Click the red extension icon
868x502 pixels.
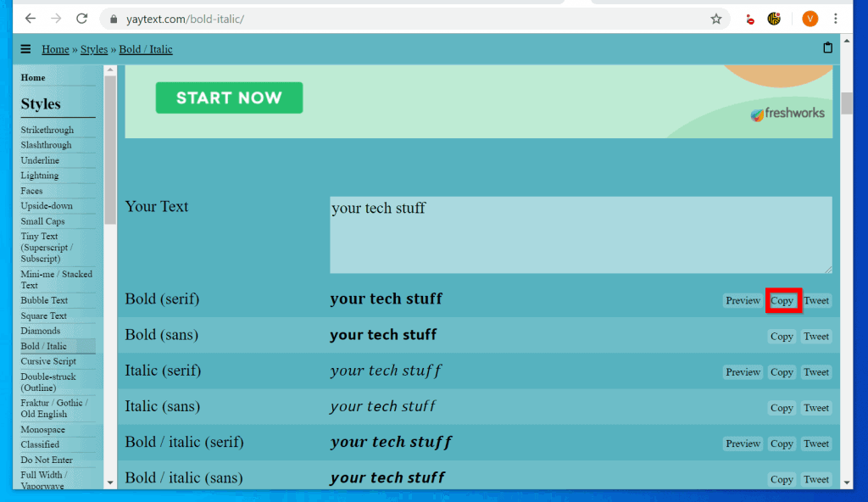[x=749, y=20]
